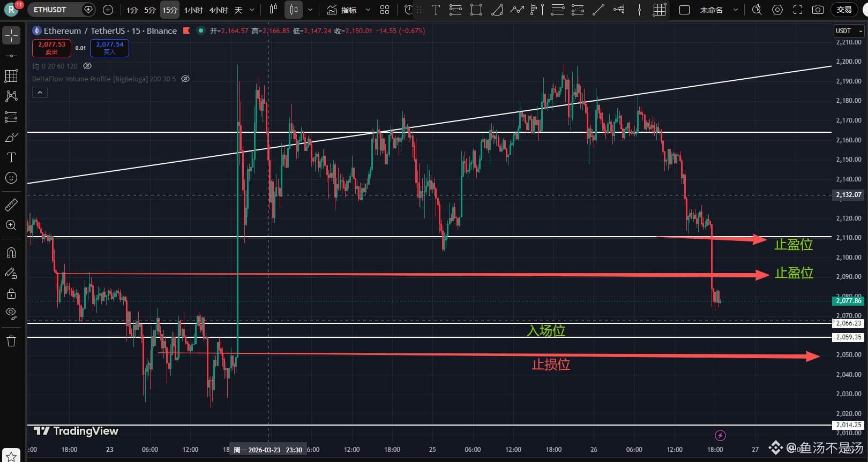The height and width of the screenshot is (462, 868).
Task: Activate the ruler measure tool
Action: coord(11,205)
